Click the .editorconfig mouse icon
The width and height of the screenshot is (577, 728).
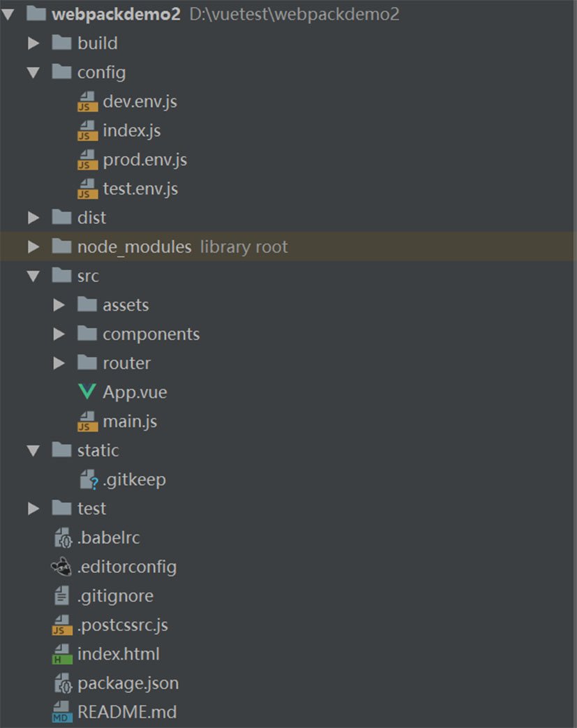(61, 567)
